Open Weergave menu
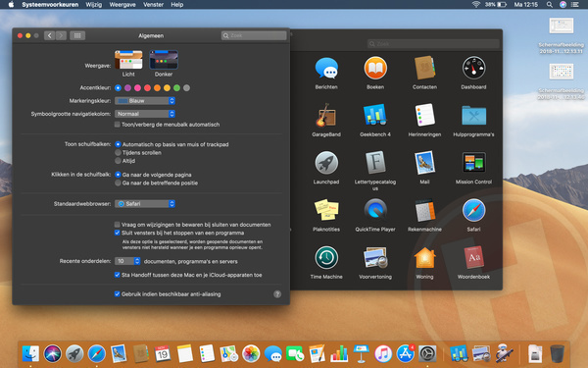The image size is (588, 368). pos(122,5)
